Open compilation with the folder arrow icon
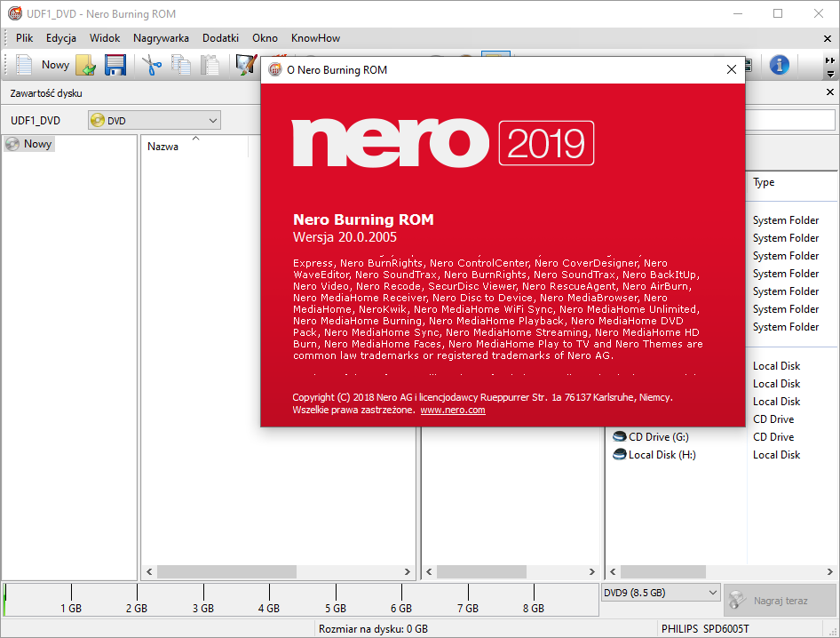The height and width of the screenshot is (638, 840). coord(86,65)
